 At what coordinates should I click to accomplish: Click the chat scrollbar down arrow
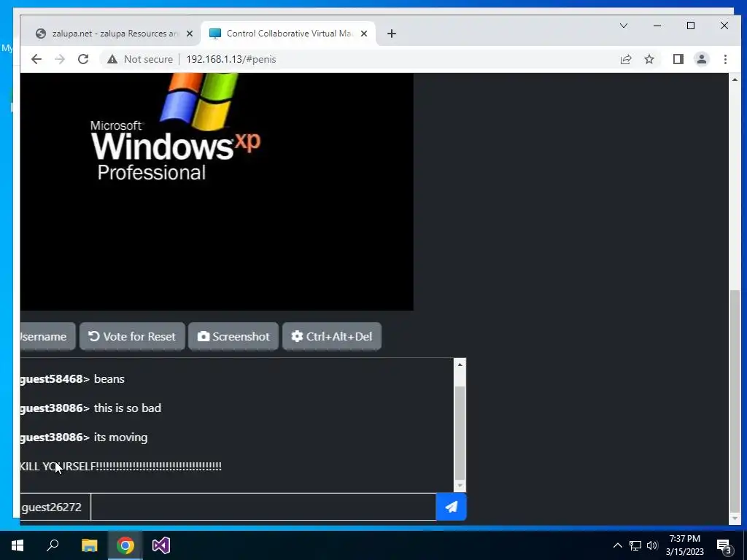click(x=460, y=486)
